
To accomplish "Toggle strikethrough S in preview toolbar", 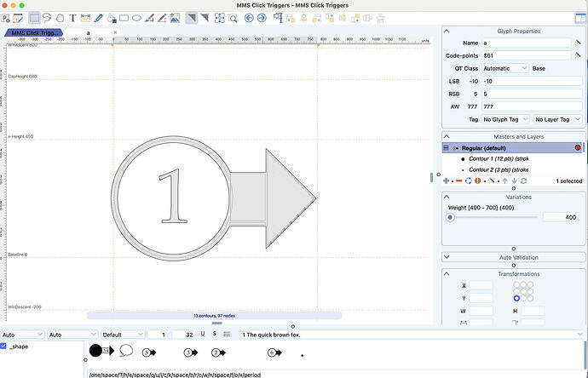I will click(215, 334).
